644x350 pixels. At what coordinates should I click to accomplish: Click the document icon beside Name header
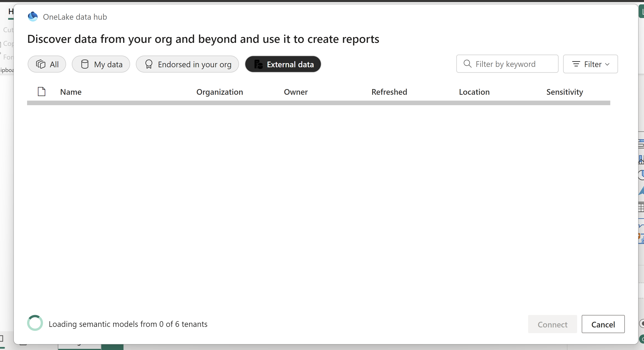pos(41,92)
